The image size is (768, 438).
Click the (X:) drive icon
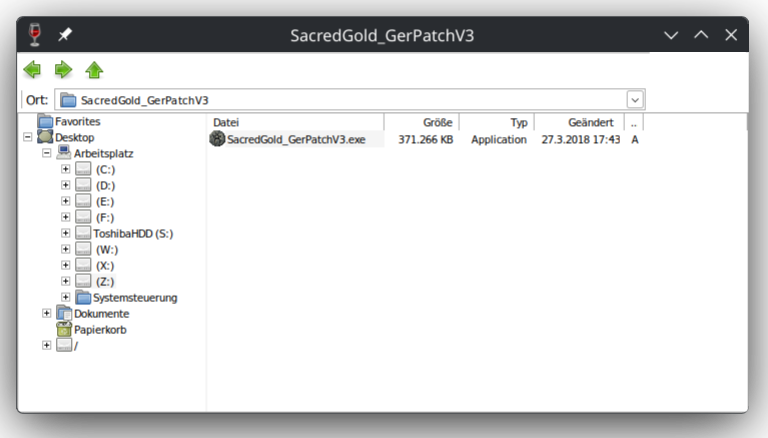click(x=83, y=265)
